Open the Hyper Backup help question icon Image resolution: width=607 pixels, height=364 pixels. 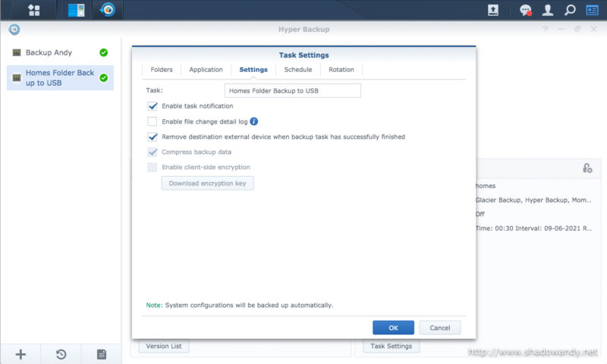pos(546,29)
